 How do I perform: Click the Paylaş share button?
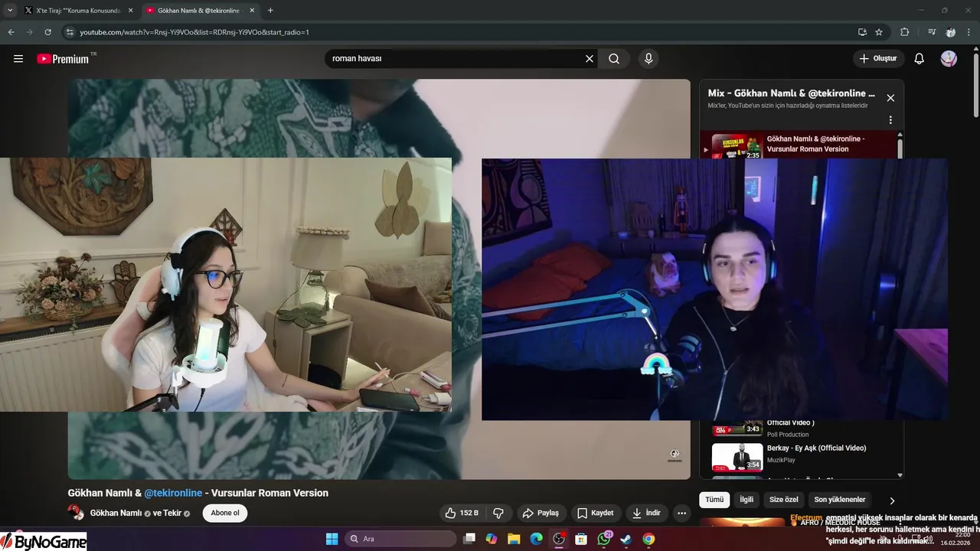541,513
